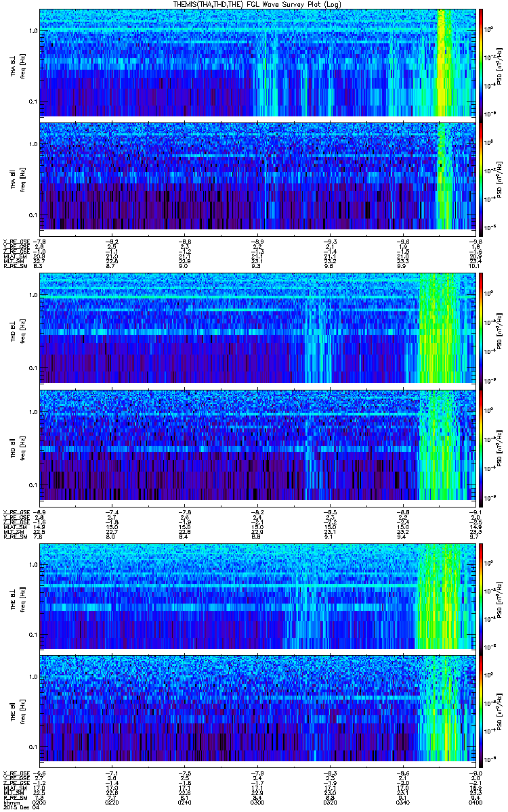This screenshot has height=812, width=508.
Task: Click the "hhmm" axis label at the bottom
Action: coord(10,802)
